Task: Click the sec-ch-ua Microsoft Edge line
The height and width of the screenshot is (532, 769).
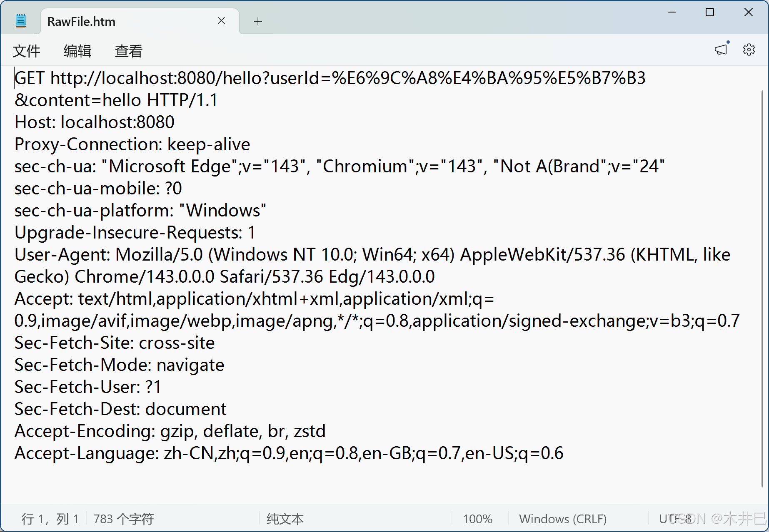Action: click(340, 167)
